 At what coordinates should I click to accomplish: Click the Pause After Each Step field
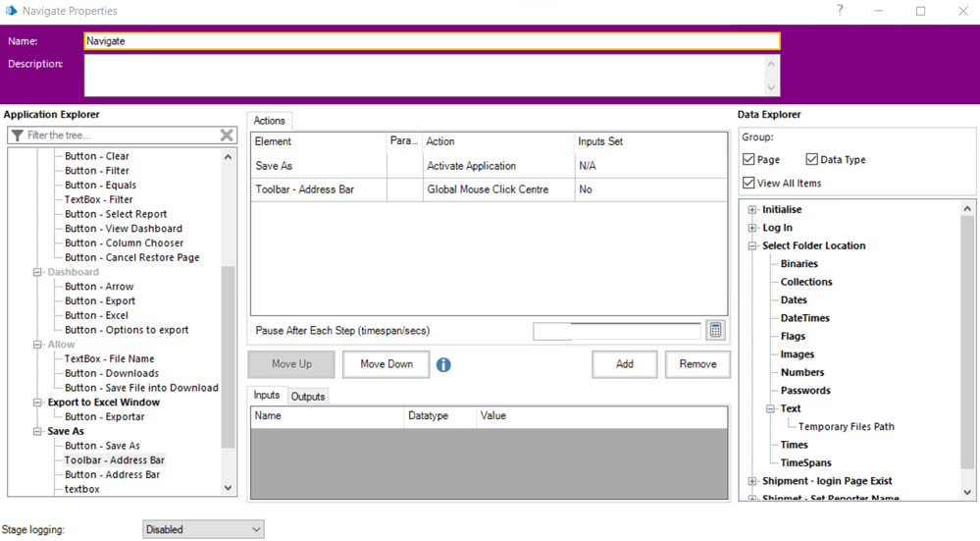617,331
